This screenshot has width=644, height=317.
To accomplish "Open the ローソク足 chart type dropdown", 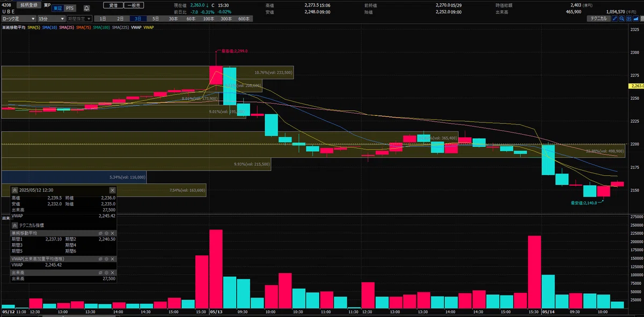I will tap(18, 18).
